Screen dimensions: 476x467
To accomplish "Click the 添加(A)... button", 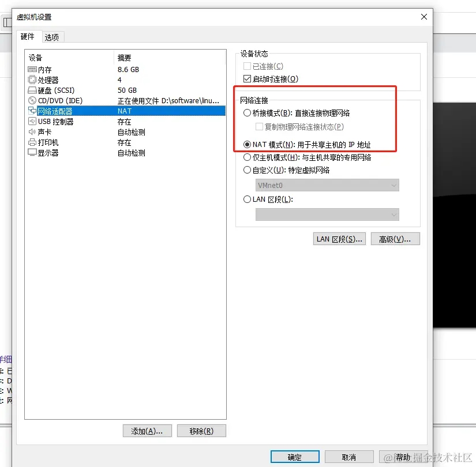I will tap(147, 431).
